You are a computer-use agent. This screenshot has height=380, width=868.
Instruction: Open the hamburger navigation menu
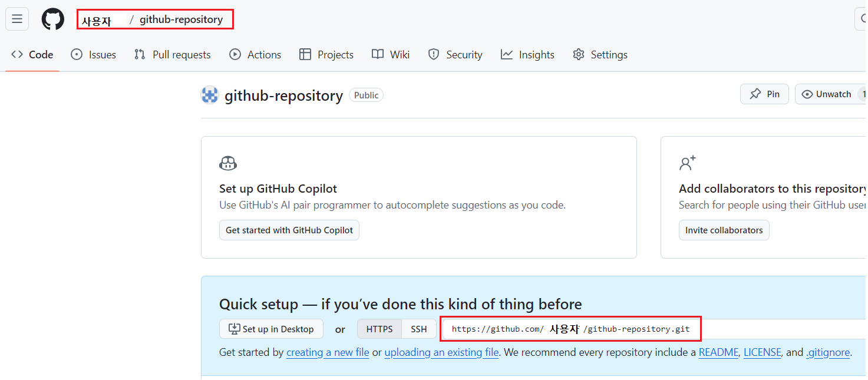(17, 19)
